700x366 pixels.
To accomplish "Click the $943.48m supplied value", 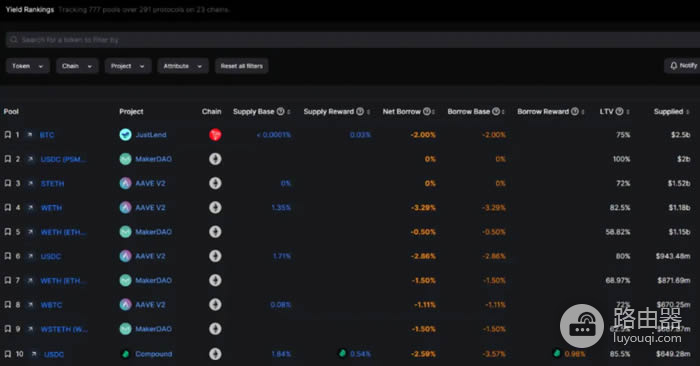I will 673,256.
